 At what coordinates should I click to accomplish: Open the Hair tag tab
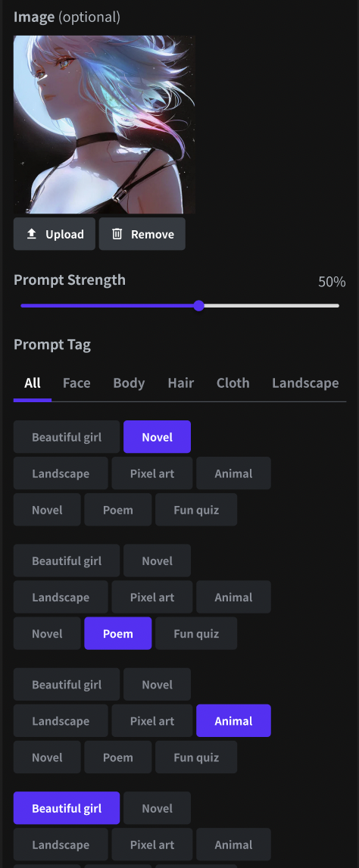pos(181,383)
